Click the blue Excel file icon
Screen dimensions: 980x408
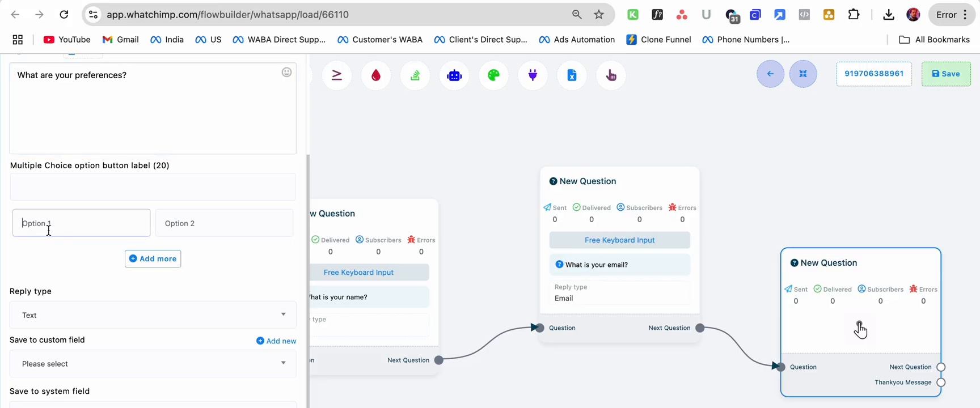(x=572, y=75)
